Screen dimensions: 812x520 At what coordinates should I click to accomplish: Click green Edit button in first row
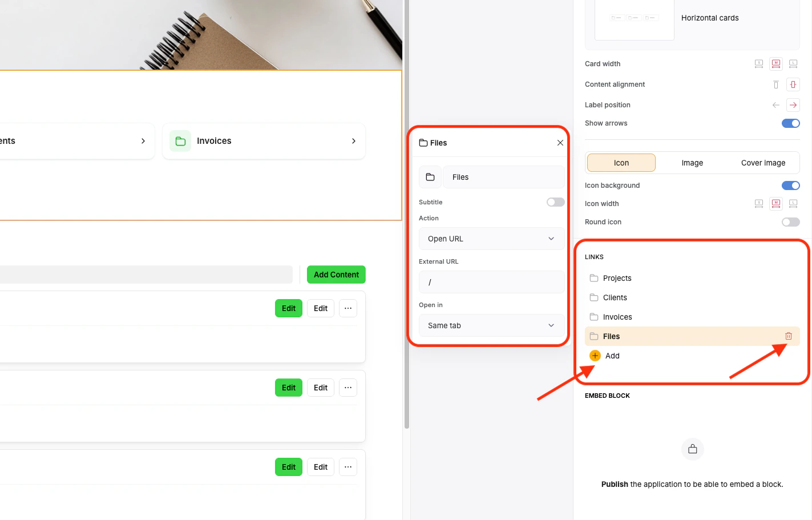[289, 308]
